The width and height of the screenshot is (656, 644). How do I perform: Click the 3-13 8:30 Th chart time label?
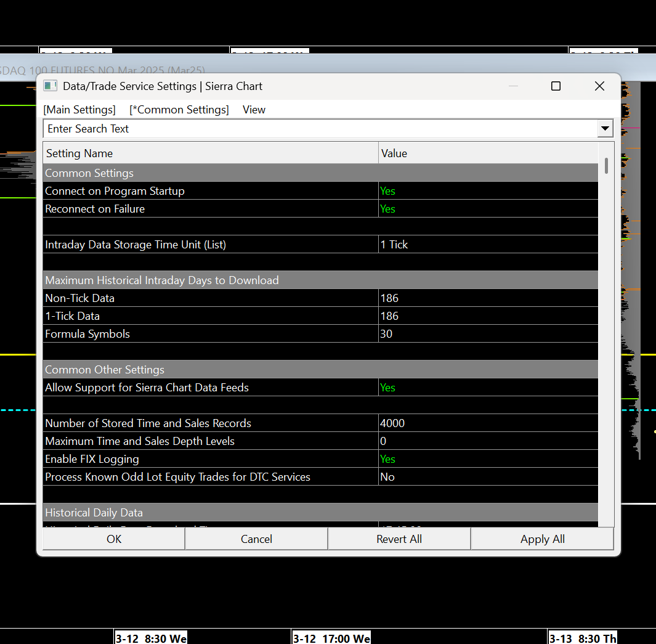point(583,638)
